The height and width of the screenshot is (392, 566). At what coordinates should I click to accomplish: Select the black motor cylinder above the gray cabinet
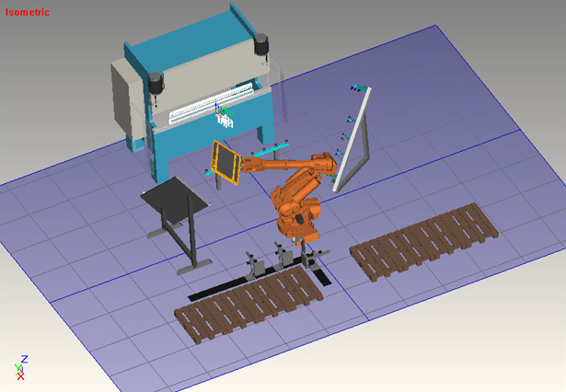click(x=156, y=83)
